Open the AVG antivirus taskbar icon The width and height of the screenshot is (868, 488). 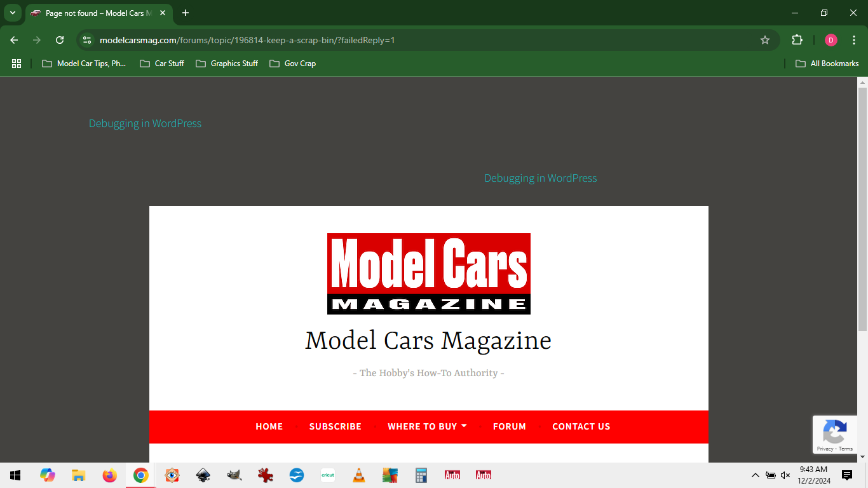pyautogui.click(x=390, y=475)
